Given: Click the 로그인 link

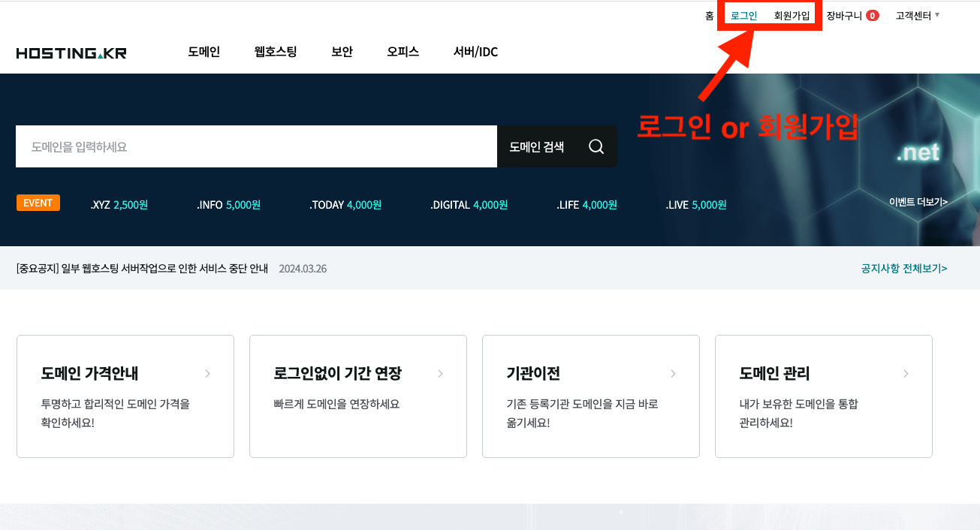Looking at the screenshot, I should click(x=743, y=14).
